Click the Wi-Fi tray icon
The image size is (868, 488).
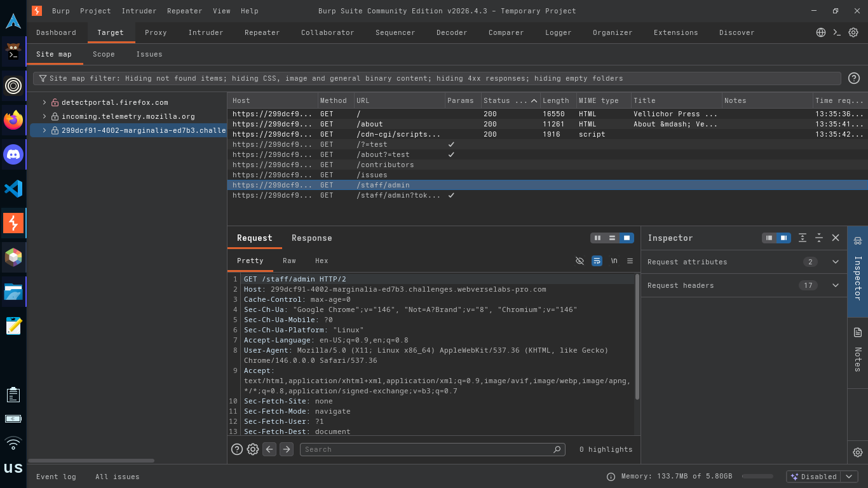click(13, 442)
